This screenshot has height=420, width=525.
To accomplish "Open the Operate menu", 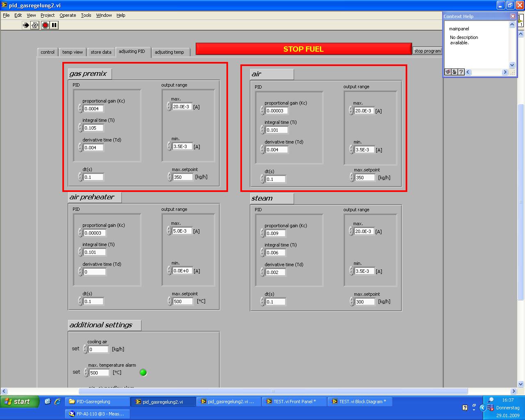I will click(68, 15).
